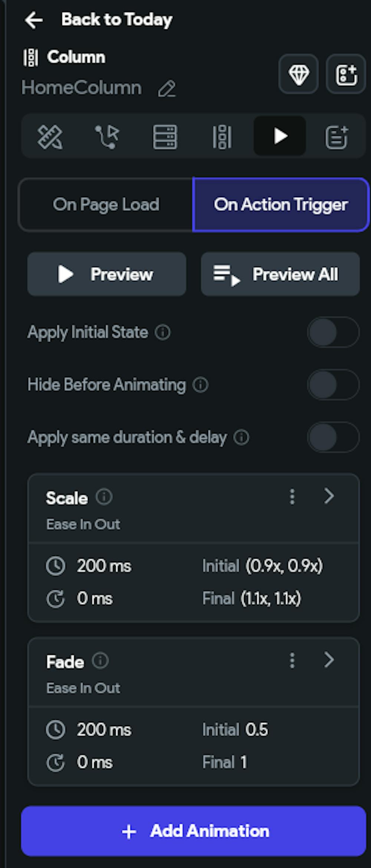Open the Backend Query tab
Screen dimensions: 371x868
pos(165,137)
